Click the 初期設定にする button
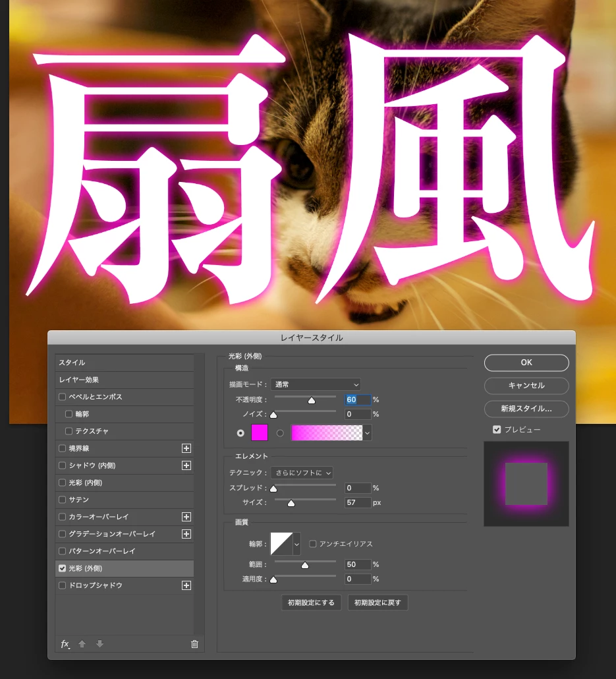 [311, 603]
